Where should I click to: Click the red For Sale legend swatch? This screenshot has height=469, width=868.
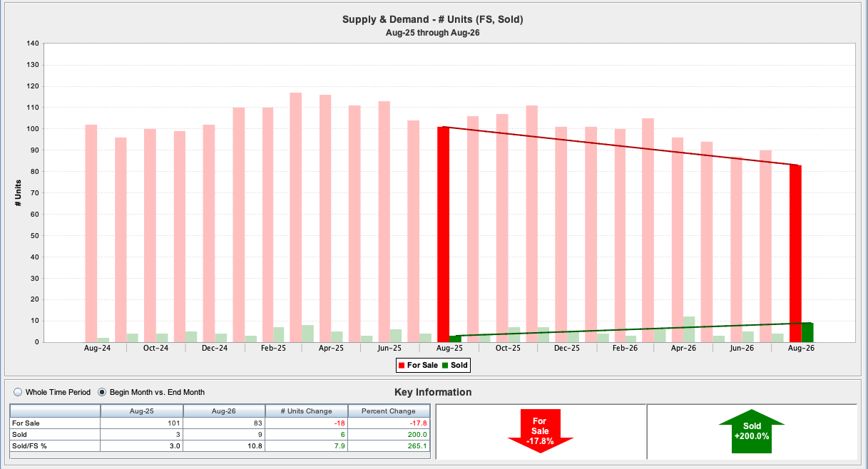401,365
